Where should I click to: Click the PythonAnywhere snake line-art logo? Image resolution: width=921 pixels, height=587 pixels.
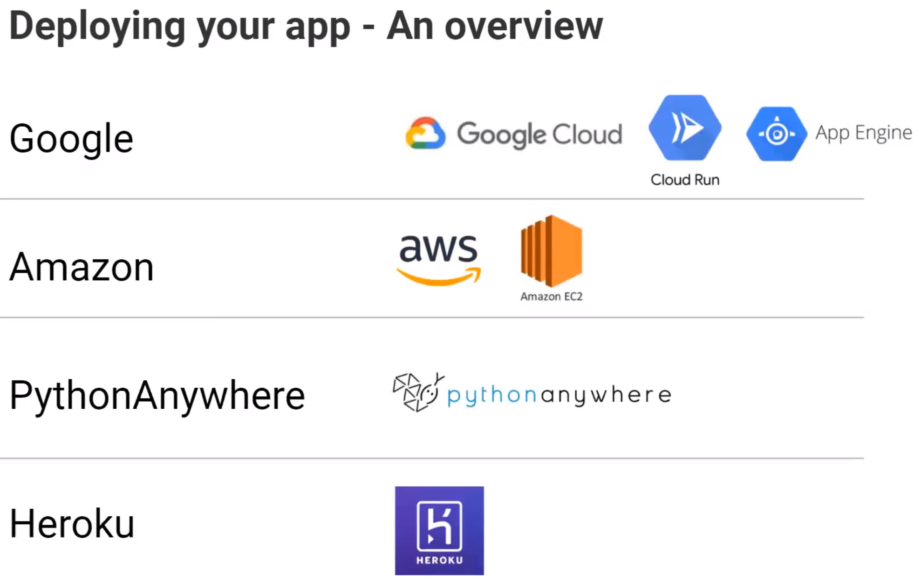click(x=418, y=392)
